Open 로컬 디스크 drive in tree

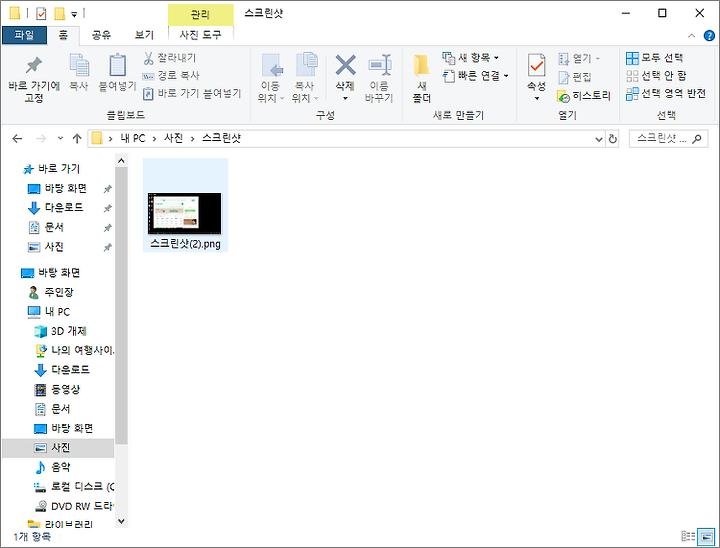coord(74,486)
